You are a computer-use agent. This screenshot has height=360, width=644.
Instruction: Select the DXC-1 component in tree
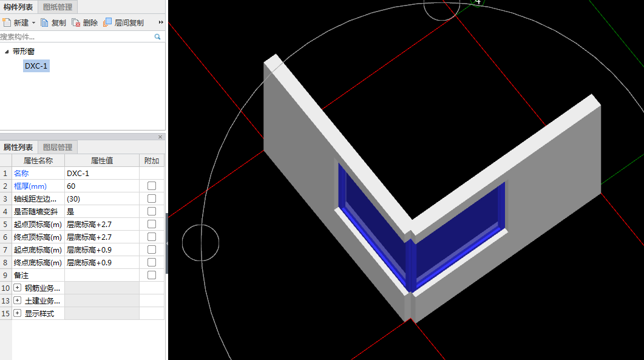pyautogui.click(x=36, y=66)
